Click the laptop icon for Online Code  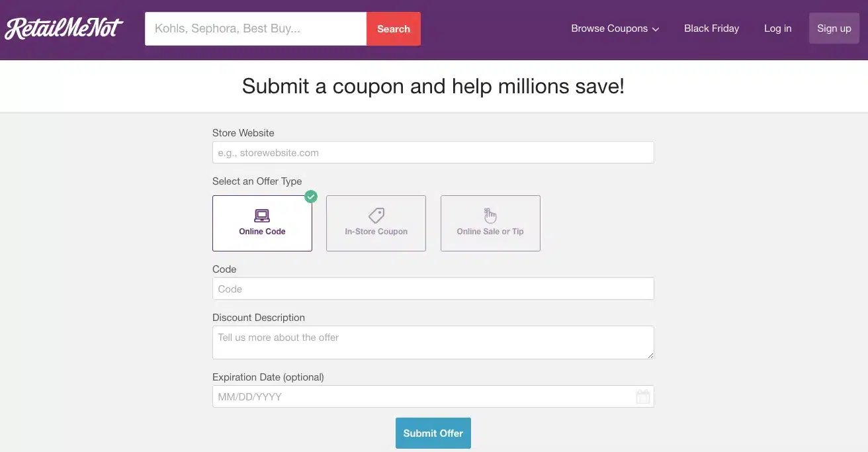[x=262, y=216]
